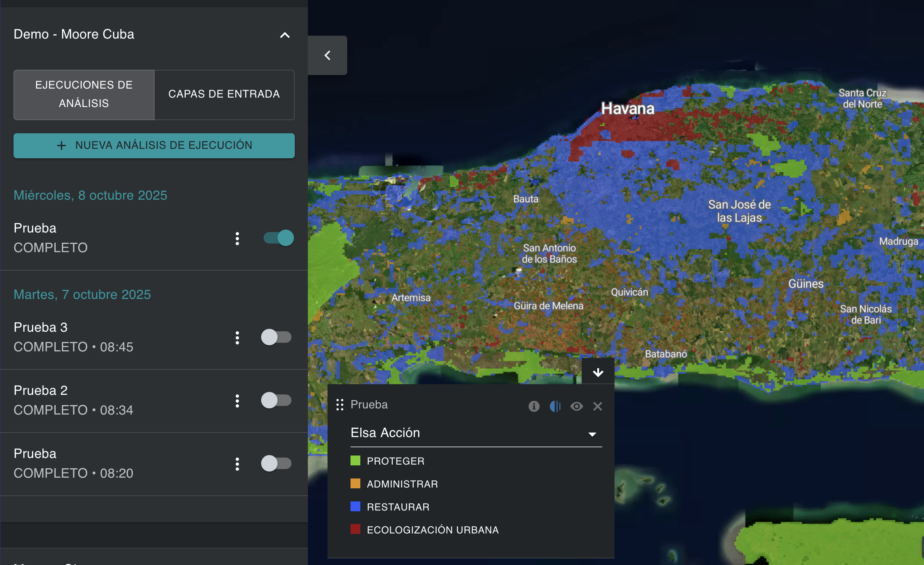This screenshot has height=565, width=924.
Task: Click the blue Restaurar color swatch
Action: click(x=355, y=506)
